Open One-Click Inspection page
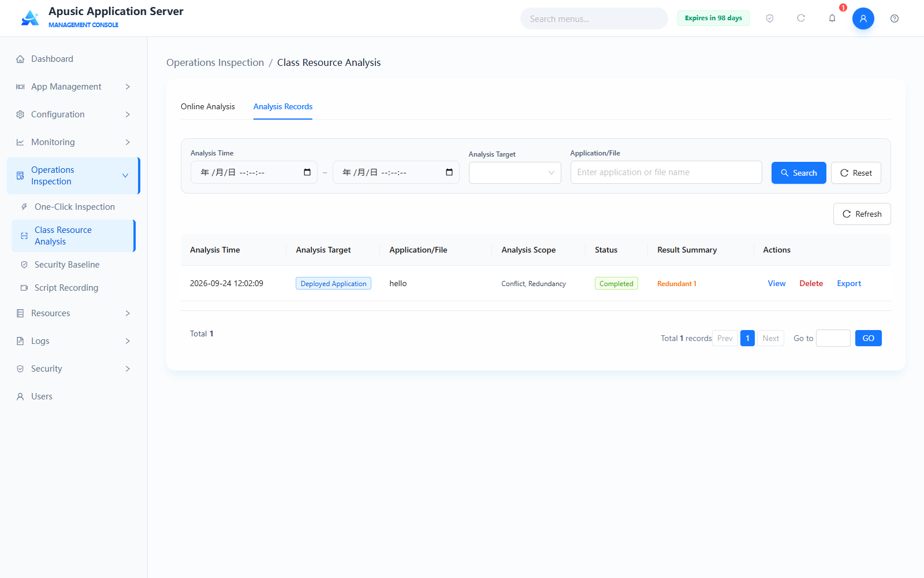Image resolution: width=924 pixels, height=578 pixels. coord(74,207)
